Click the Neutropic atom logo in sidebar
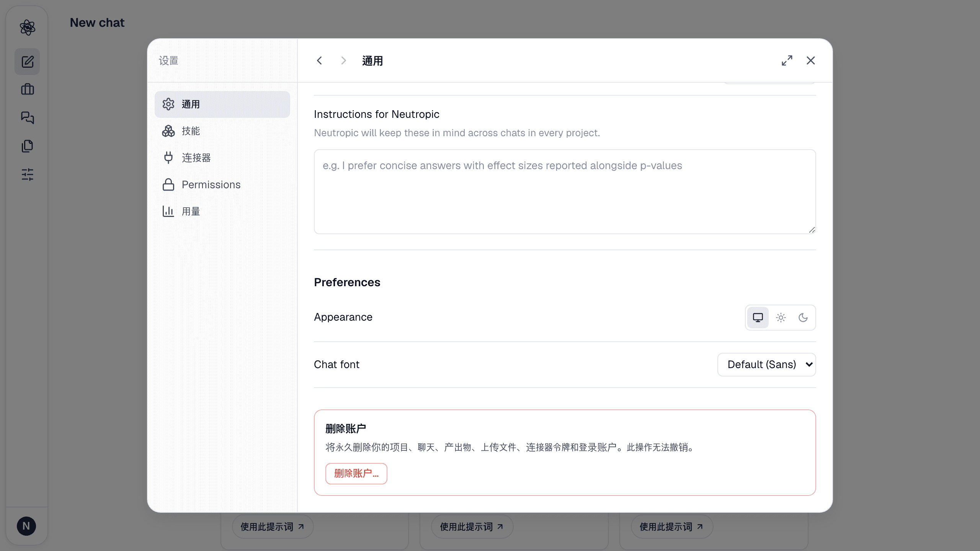Image resolution: width=980 pixels, height=551 pixels. click(27, 27)
